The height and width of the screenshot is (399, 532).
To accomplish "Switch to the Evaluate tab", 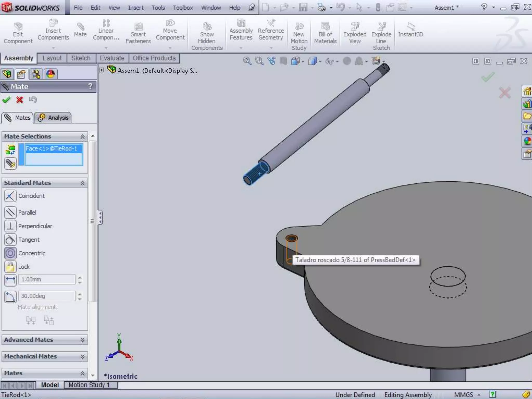I will click(112, 58).
